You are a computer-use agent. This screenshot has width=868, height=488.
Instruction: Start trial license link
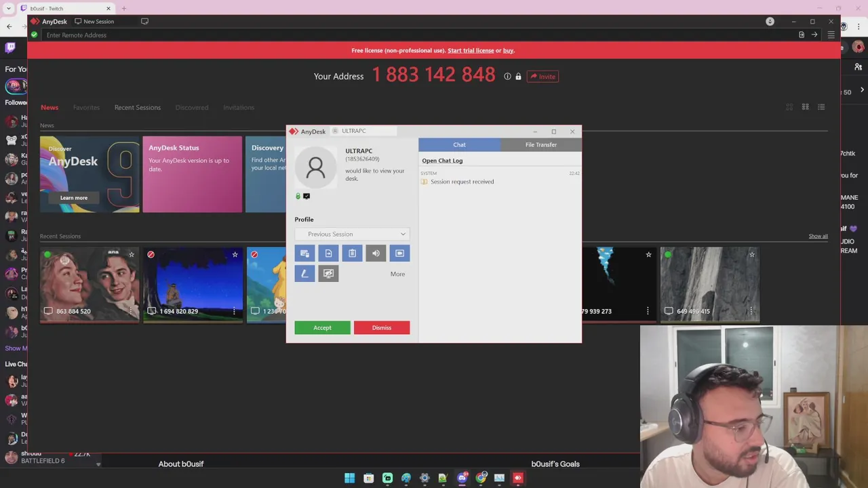(471, 50)
